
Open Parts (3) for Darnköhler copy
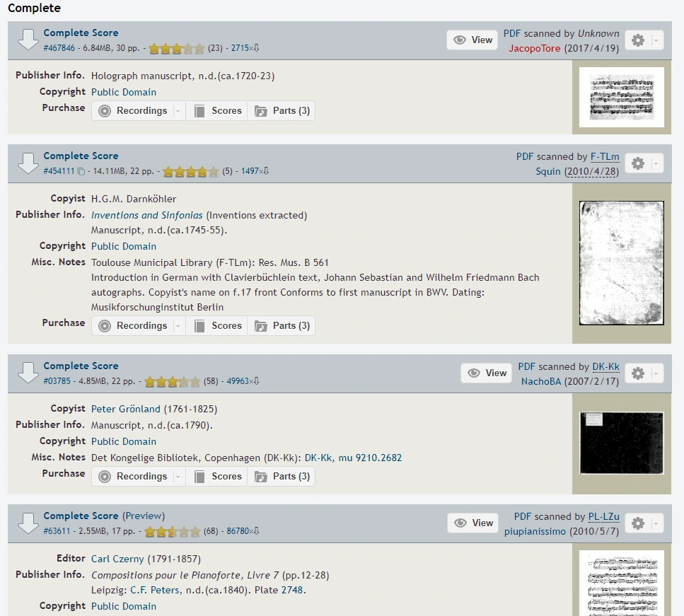(x=282, y=326)
